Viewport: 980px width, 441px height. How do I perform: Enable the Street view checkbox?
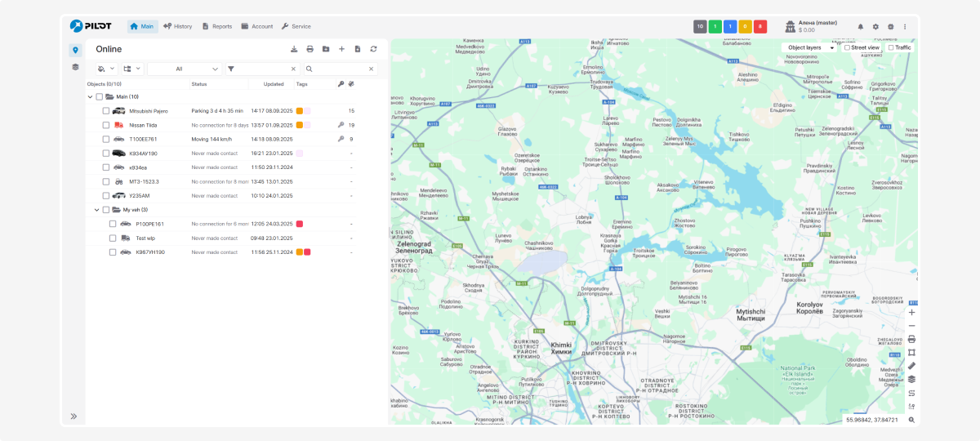click(x=848, y=47)
